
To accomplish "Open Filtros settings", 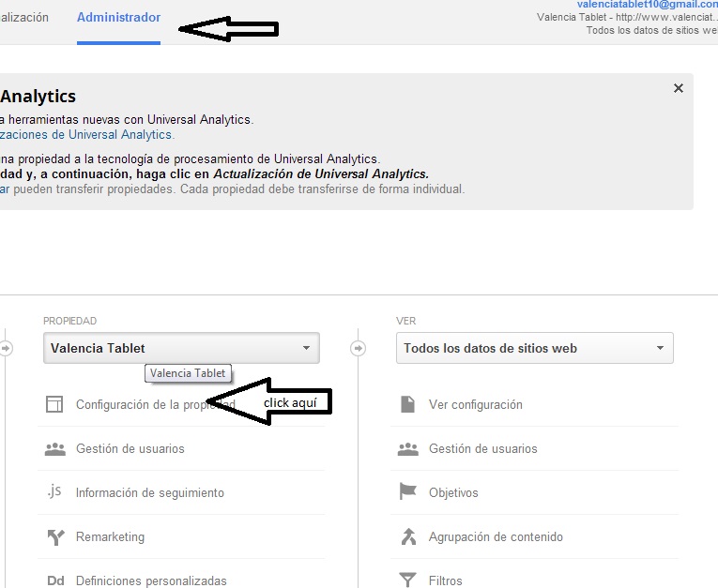I will [x=445, y=580].
